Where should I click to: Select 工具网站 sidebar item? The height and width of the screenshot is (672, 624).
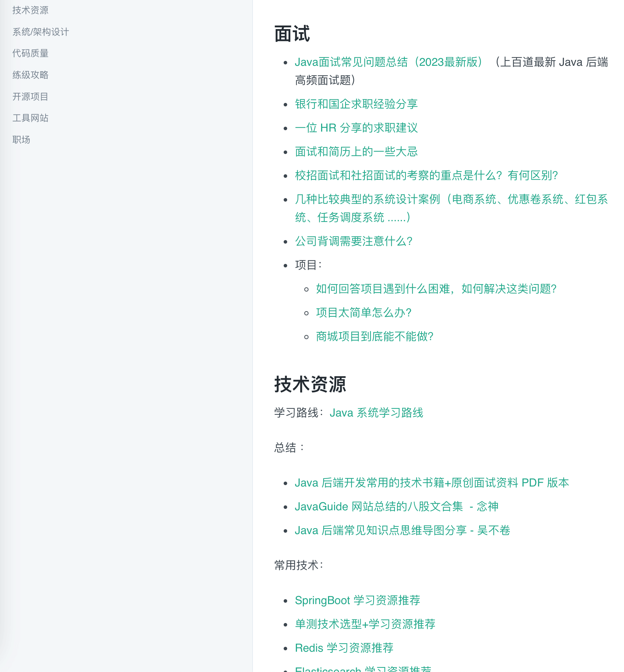pyautogui.click(x=30, y=118)
